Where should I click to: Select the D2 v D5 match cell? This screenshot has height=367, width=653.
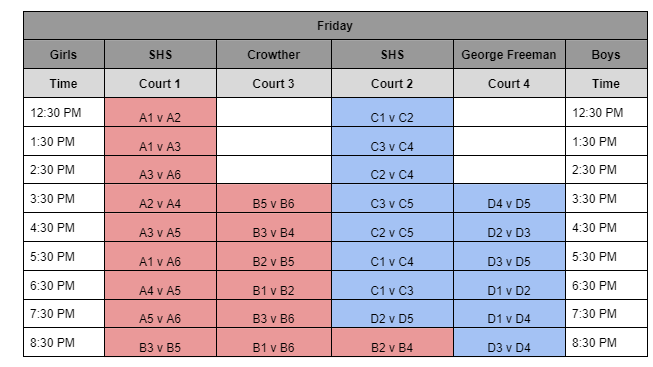click(x=392, y=314)
